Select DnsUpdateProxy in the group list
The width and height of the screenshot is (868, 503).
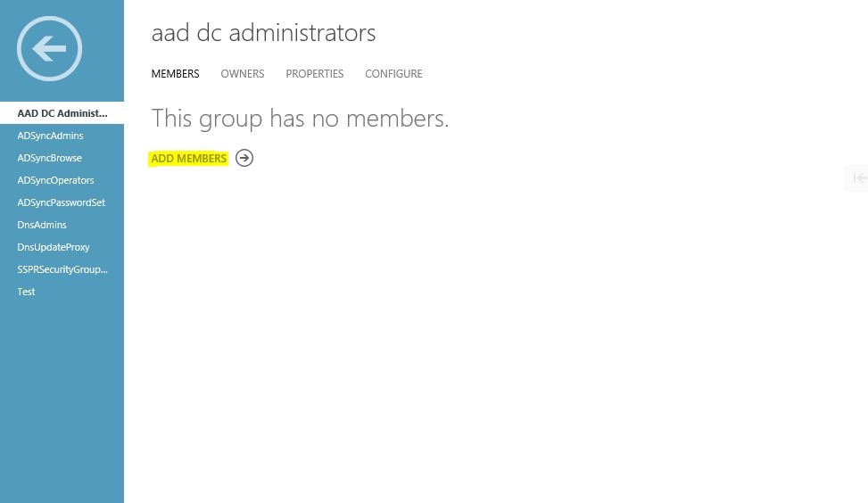pyautogui.click(x=62, y=247)
